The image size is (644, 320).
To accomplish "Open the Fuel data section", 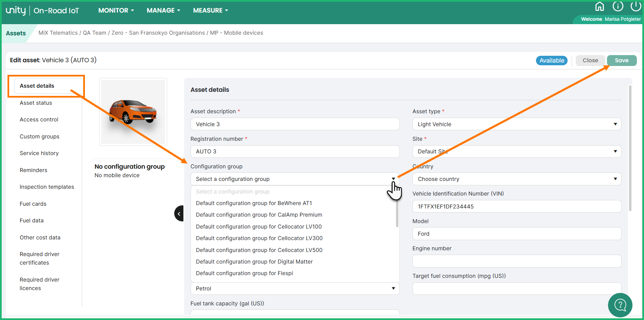I will point(32,221).
